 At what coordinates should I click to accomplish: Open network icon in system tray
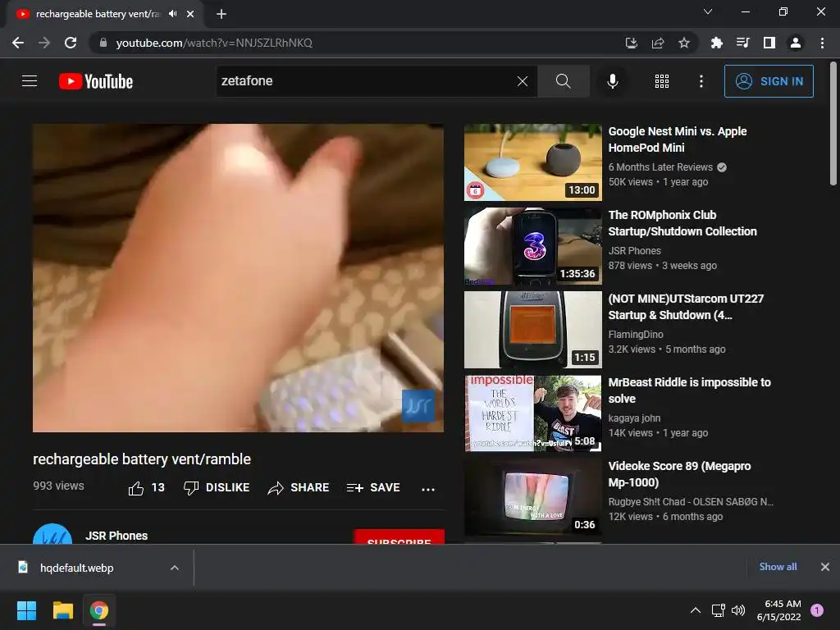[718, 610]
